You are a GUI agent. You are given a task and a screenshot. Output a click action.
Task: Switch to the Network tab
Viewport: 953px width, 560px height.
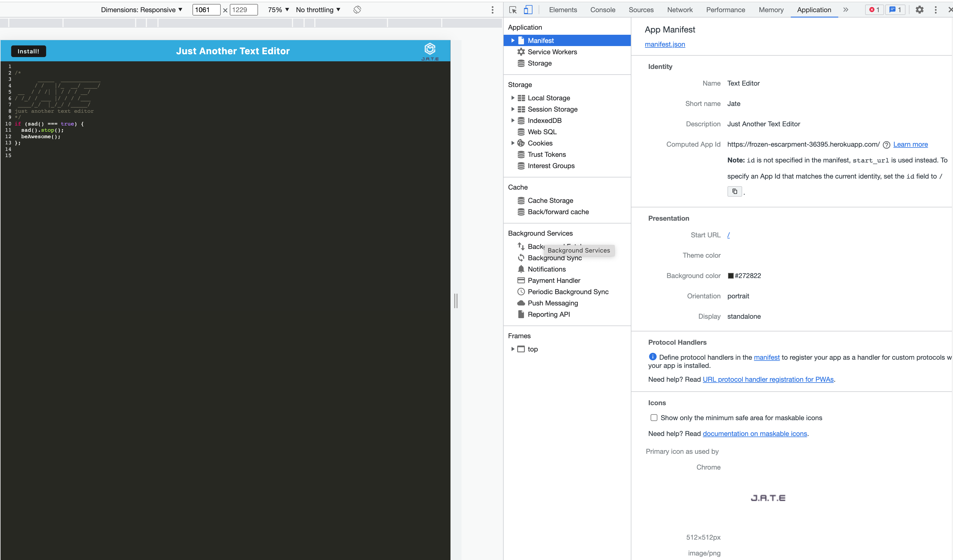tap(680, 10)
